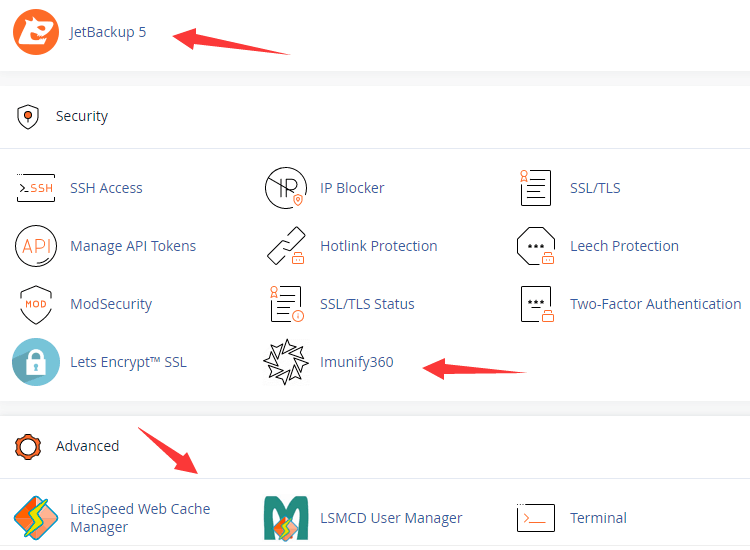Open the Two-Factor Authentication link

tap(655, 304)
